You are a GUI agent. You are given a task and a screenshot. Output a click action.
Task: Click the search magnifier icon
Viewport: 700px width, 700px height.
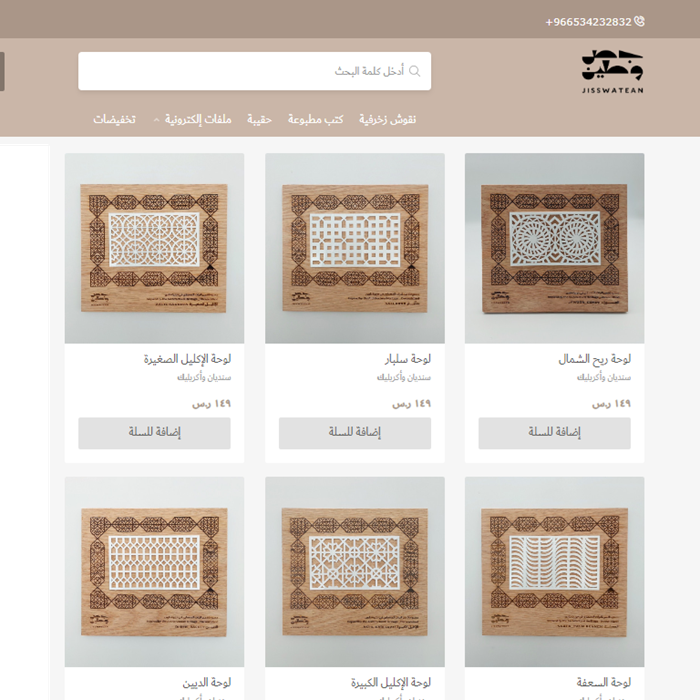coord(415,71)
